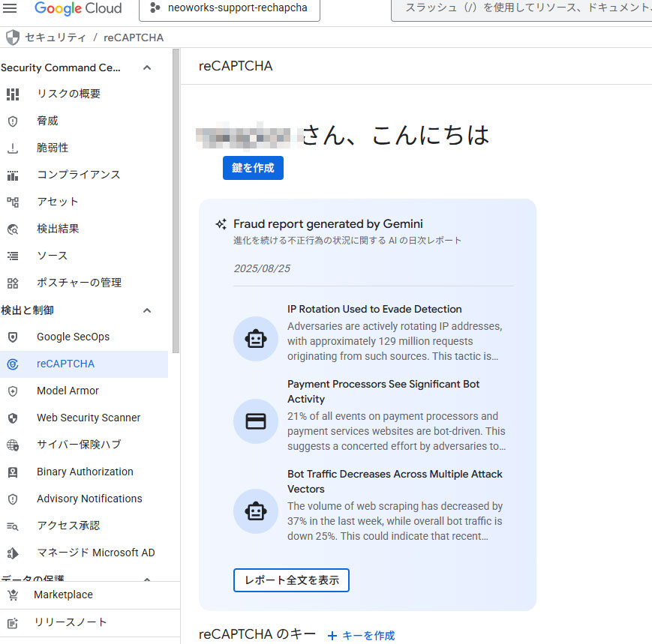
Task: Open the セキュリティ breadcrumb link
Action: click(55, 37)
